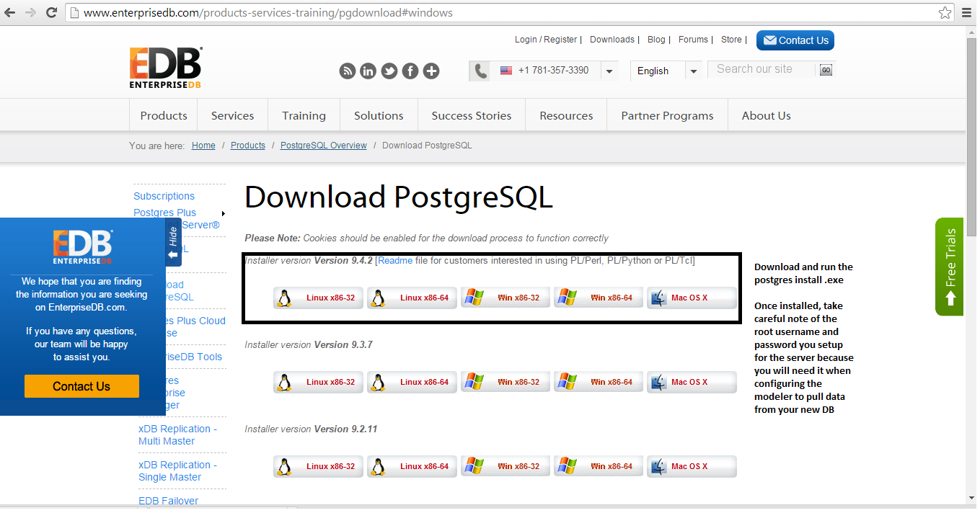Reload the page with refresh icon

point(51,12)
